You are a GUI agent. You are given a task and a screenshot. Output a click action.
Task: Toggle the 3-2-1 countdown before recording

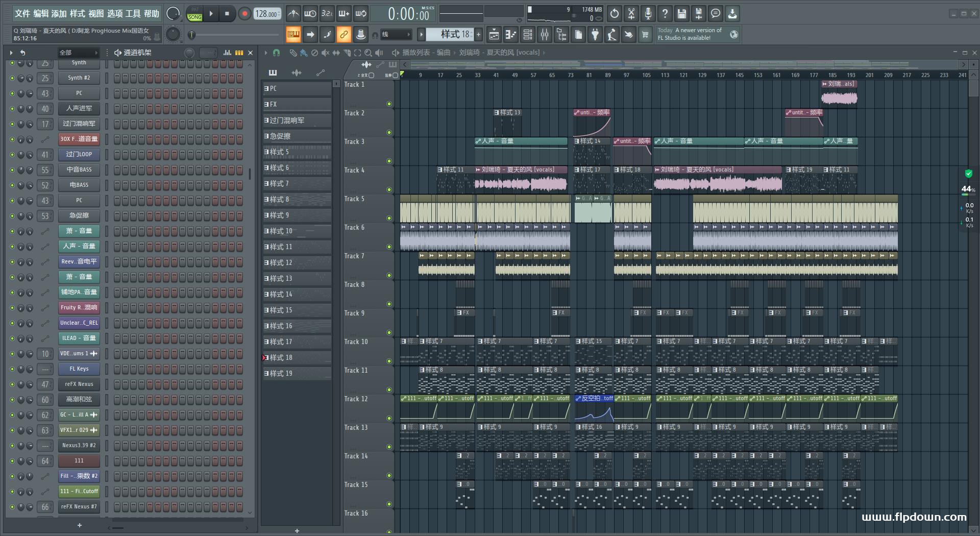pos(327,14)
